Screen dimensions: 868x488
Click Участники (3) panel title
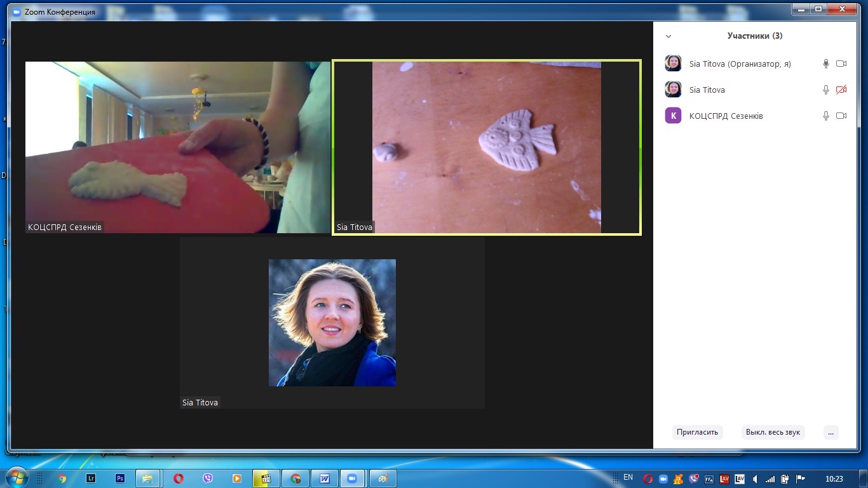(755, 36)
